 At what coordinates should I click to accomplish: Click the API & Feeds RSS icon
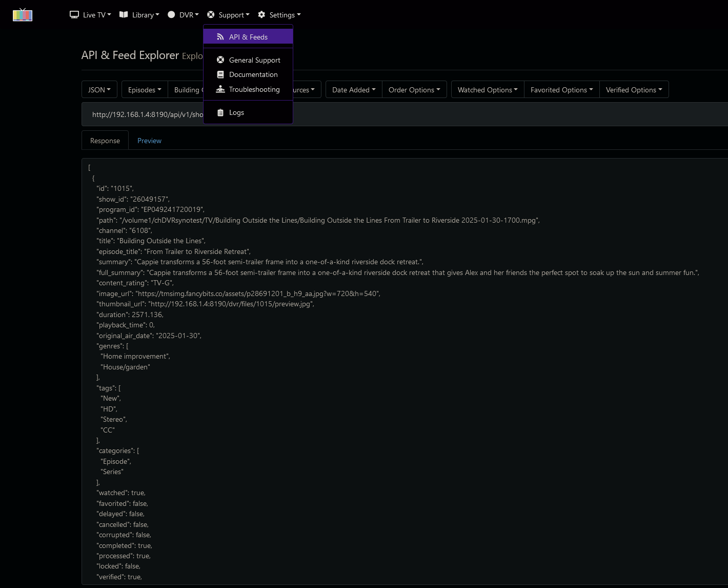pyautogui.click(x=220, y=37)
